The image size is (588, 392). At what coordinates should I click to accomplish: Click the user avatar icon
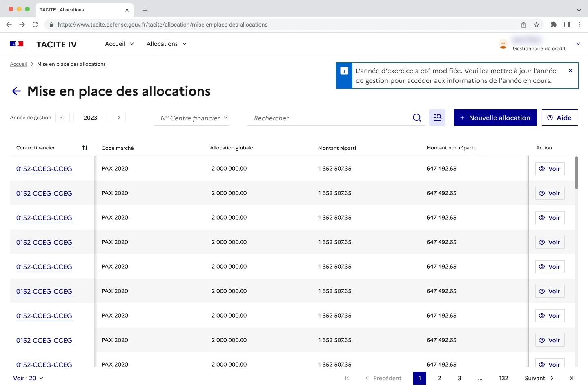coord(503,44)
